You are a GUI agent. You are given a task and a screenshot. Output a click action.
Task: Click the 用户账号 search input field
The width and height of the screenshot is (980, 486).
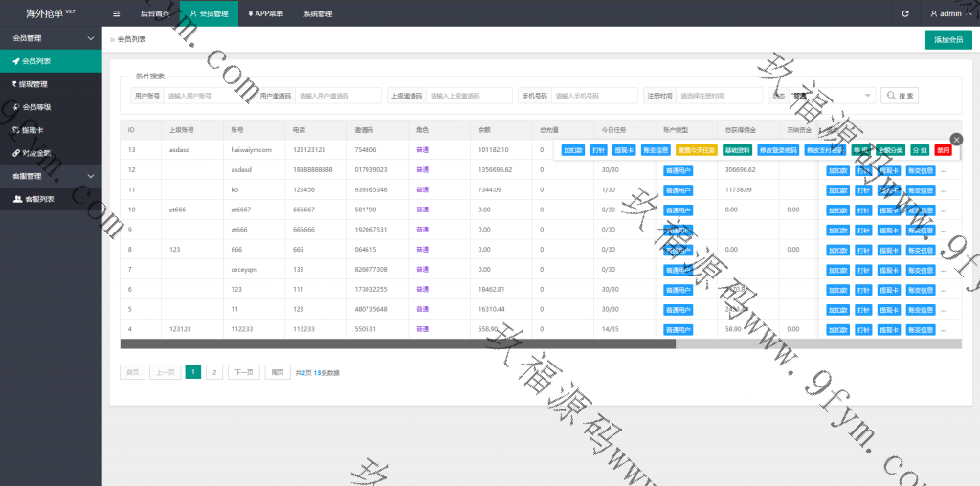click(x=209, y=96)
